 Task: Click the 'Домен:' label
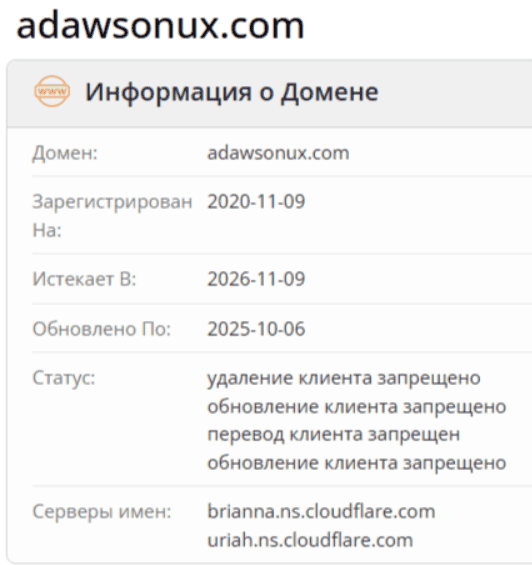click(65, 153)
